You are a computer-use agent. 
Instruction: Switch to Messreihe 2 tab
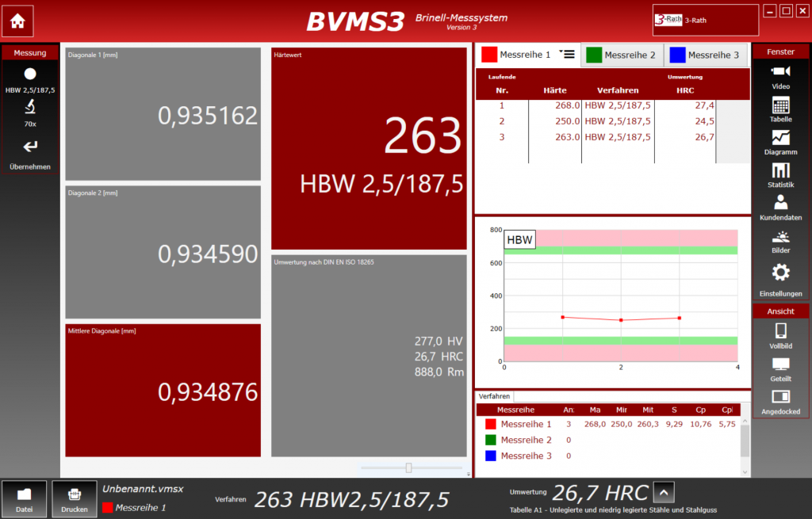click(622, 55)
